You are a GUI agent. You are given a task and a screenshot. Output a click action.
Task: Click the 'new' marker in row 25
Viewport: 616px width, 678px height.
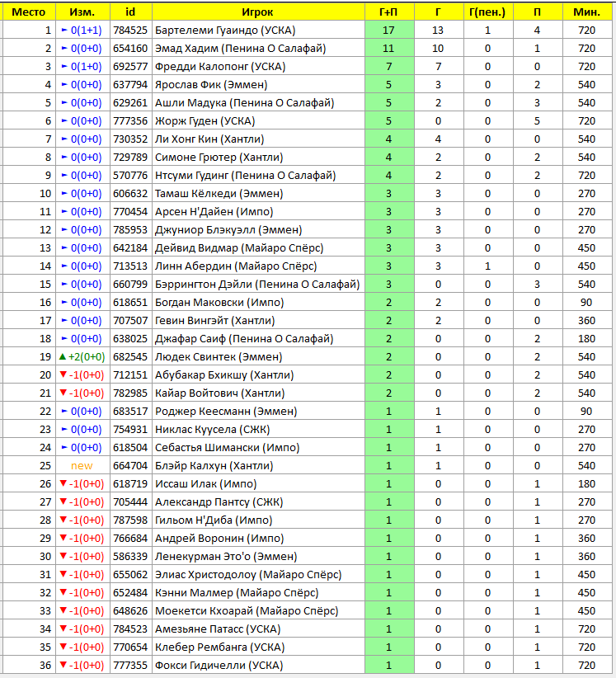click(82, 466)
